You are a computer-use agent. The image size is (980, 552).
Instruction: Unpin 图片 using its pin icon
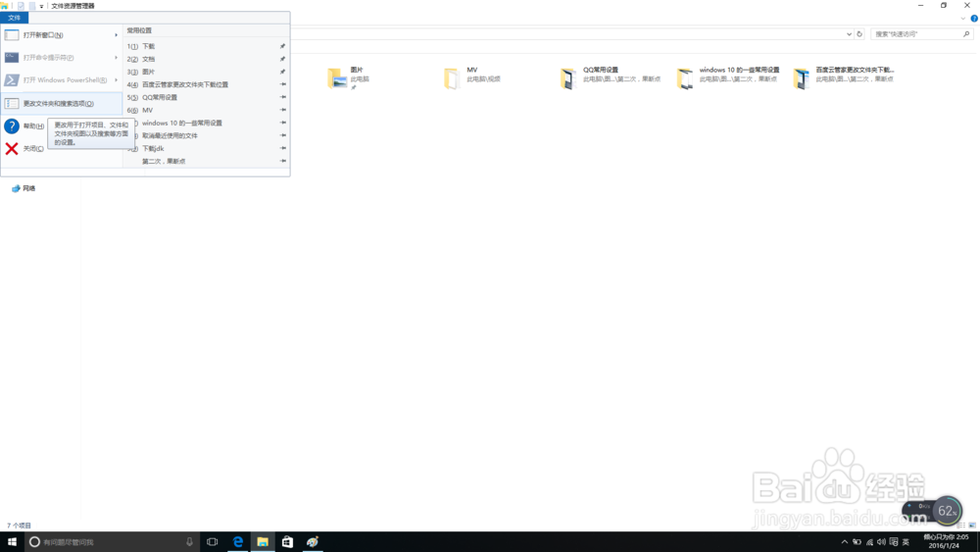pyautogui.click(x=282, y=72)
